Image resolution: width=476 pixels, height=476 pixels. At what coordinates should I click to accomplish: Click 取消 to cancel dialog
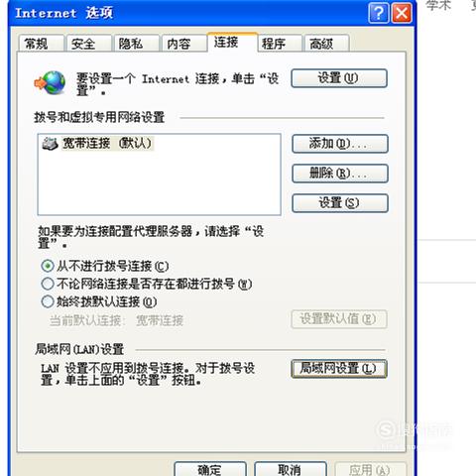[291, 469]
